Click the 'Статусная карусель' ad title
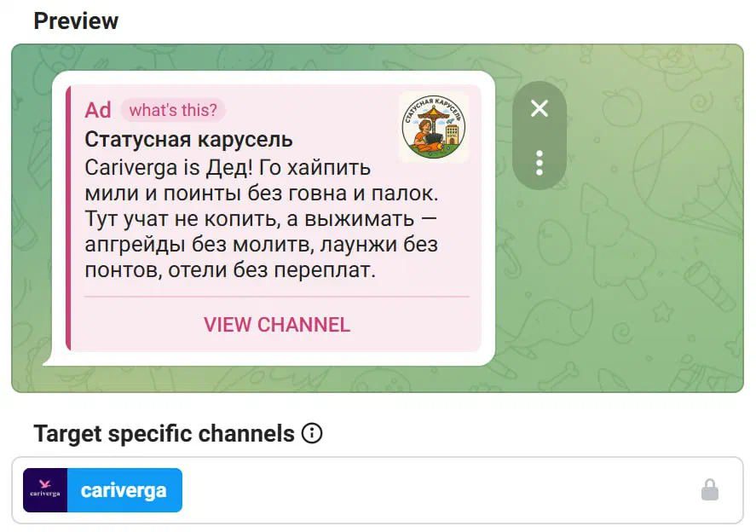 188,139
